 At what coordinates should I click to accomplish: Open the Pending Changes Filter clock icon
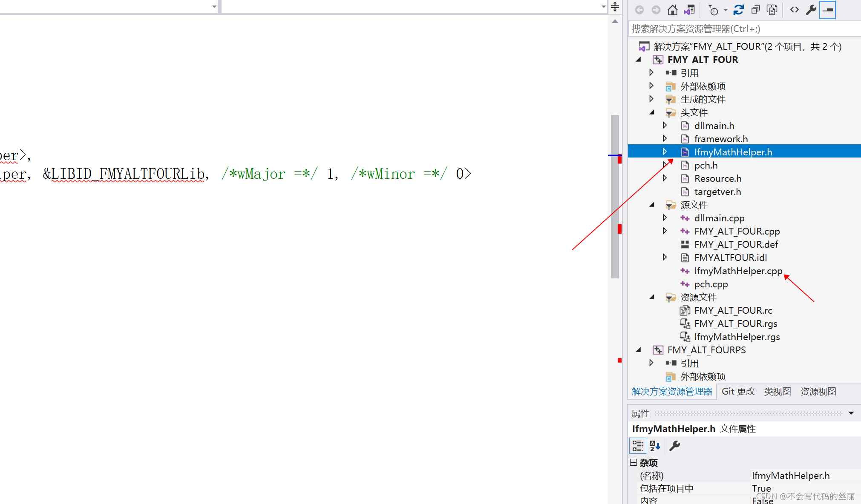[x=713, y=10]
